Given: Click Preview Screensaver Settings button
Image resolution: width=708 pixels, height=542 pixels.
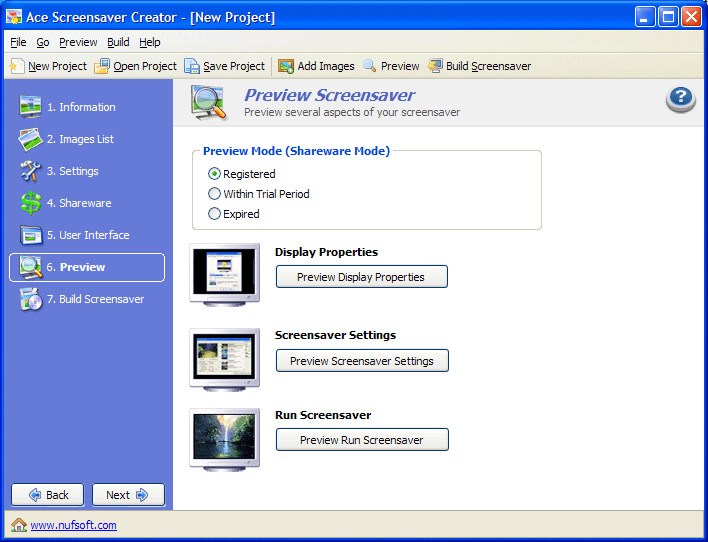Looking at the screenshot, I should point(362,360).
